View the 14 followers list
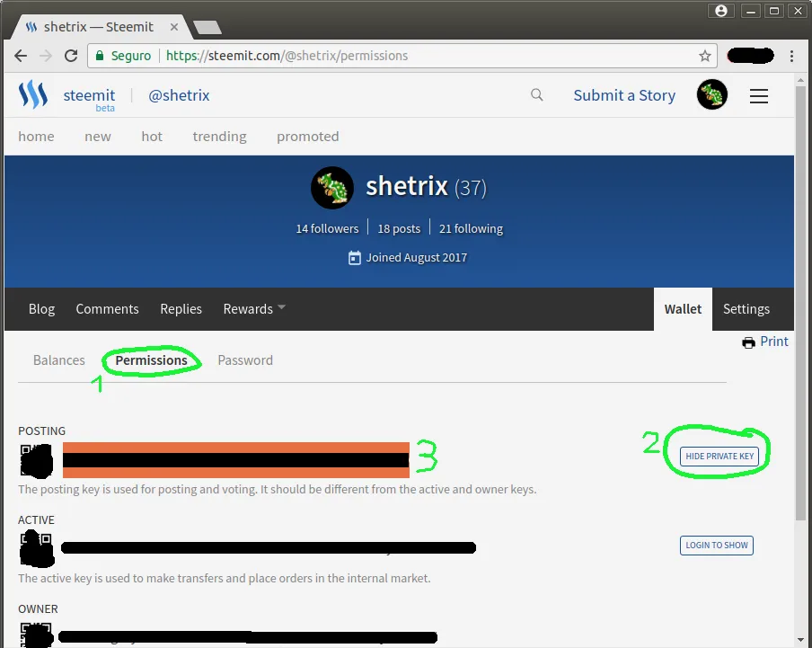Image resolution: width=812 pixels, height=648 pixels. [x=327, y=228]
